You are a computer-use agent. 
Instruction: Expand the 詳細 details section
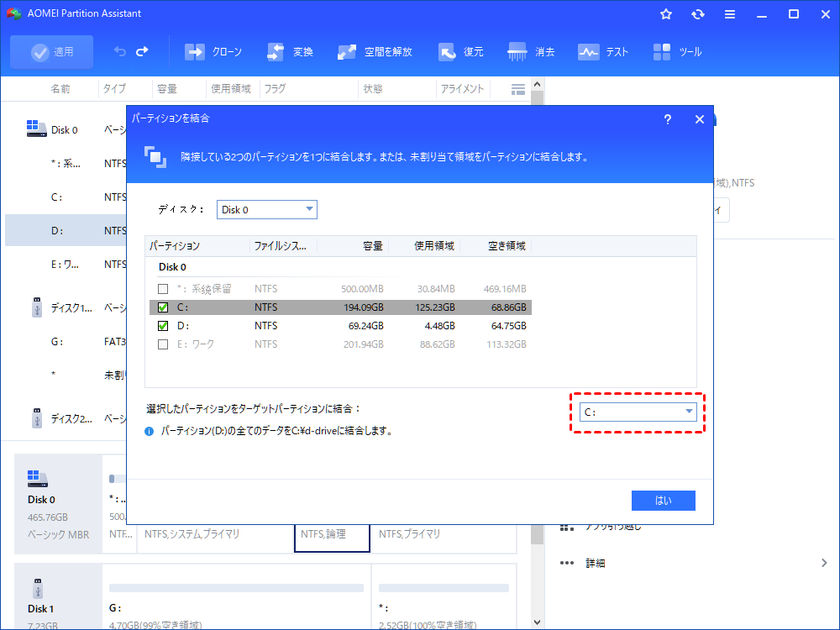coord(824,563)
